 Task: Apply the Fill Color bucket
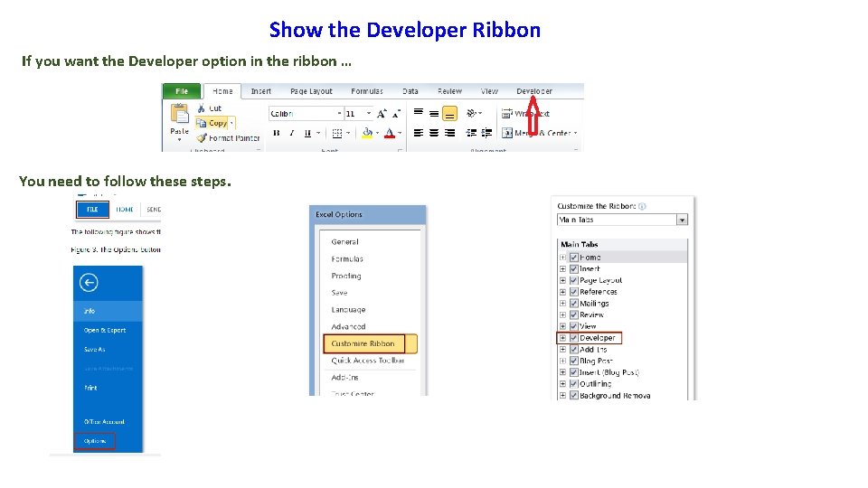367,133
